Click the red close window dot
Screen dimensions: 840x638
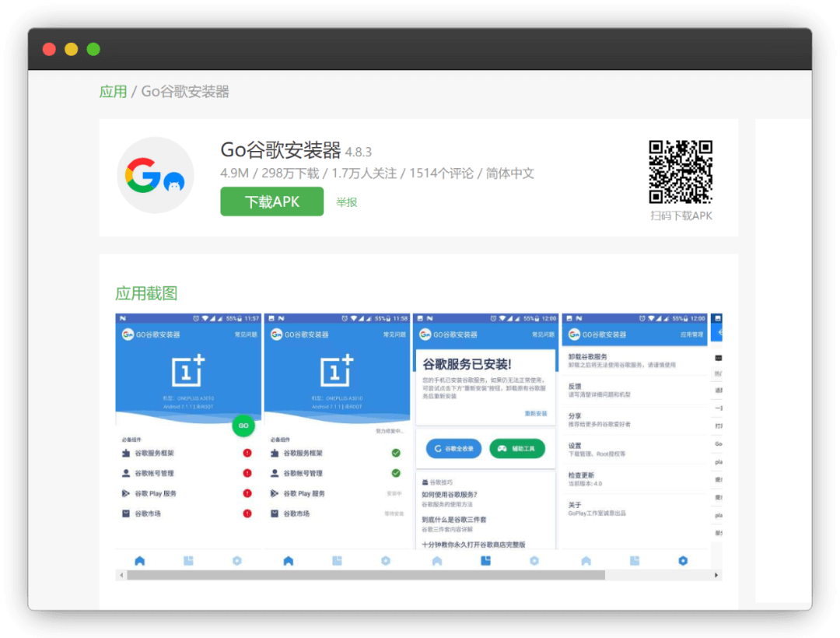pyautogui.click(x=49, y=49)
